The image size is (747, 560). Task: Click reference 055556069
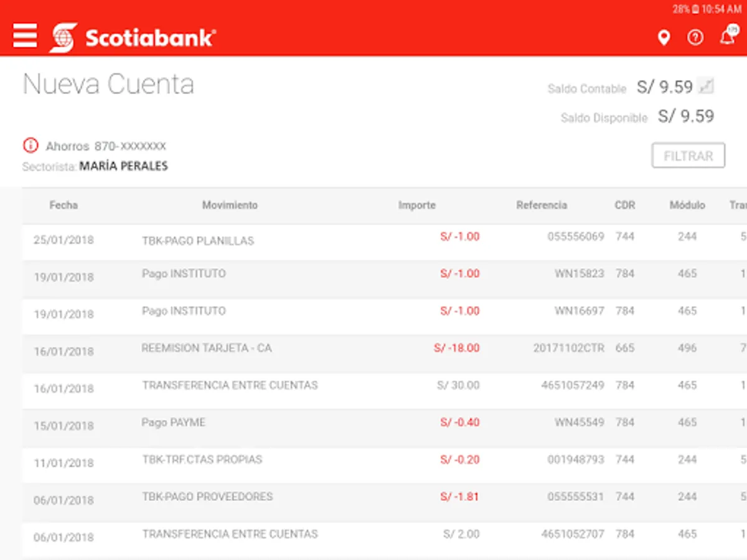click(576, 236)
